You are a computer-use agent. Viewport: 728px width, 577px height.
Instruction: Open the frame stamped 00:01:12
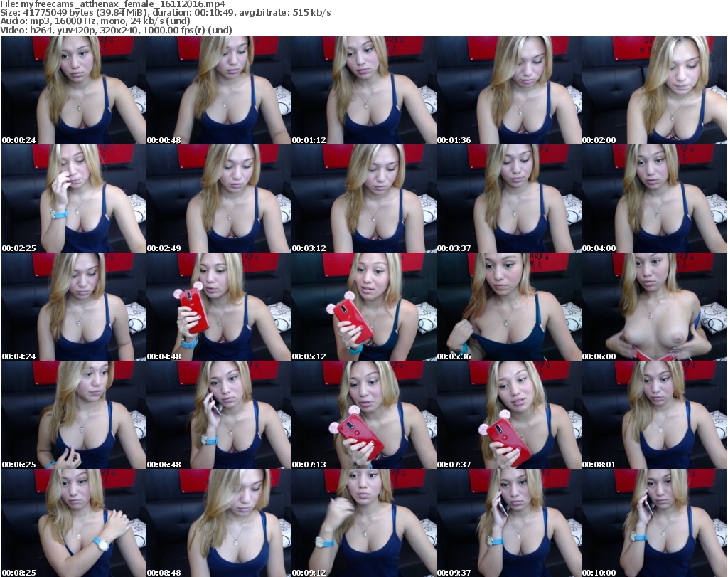tap(363, 90)
